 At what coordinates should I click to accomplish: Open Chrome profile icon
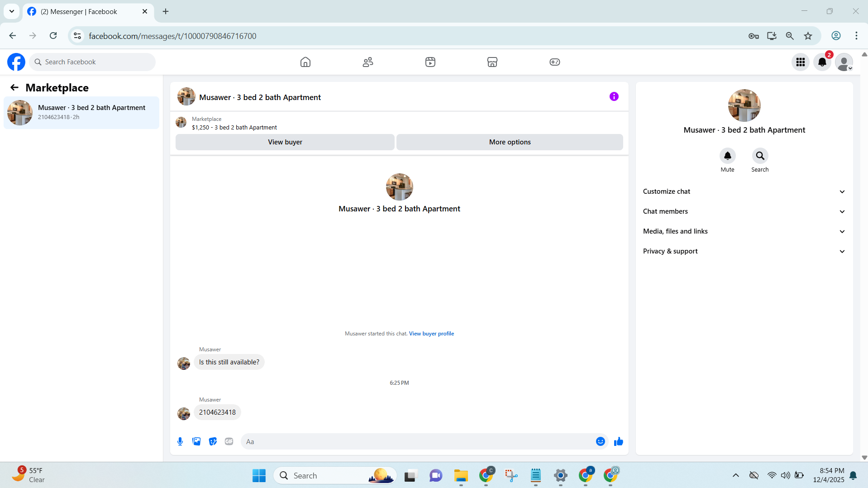tap(836, 36)
